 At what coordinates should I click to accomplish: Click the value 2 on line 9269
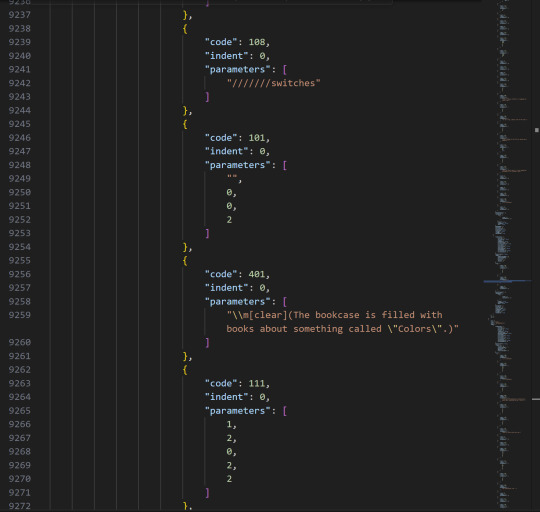[x=229, y=465]
